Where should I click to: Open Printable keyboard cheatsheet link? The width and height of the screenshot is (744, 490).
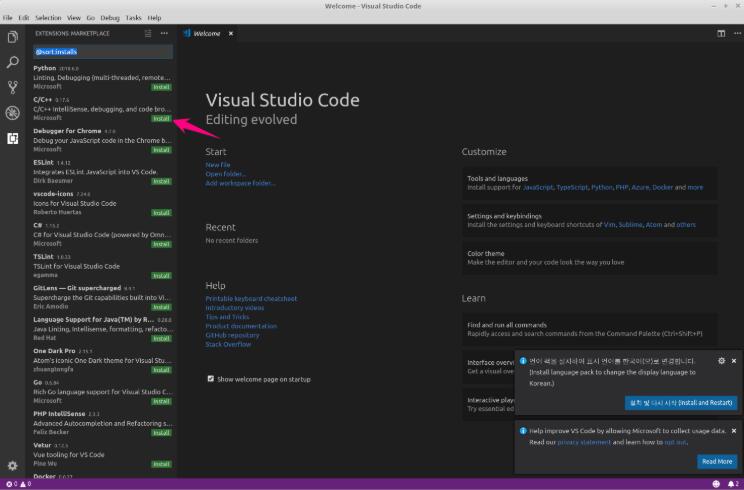click(251, 298)
